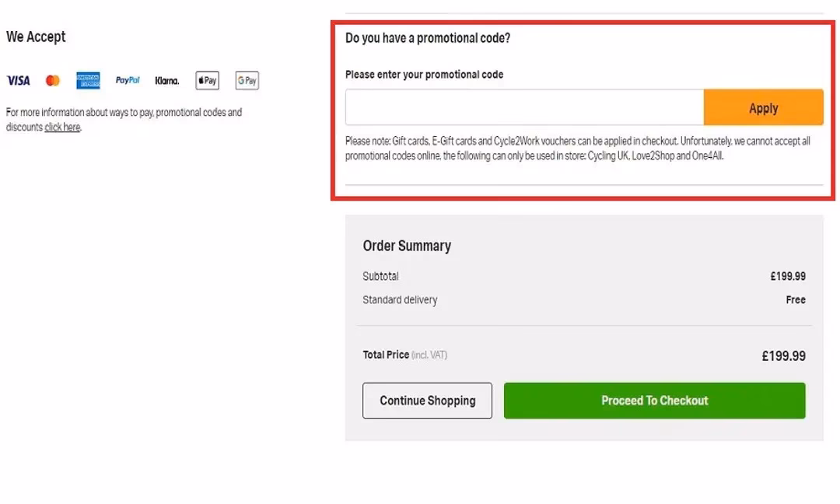Click the Google Pay icon
This screenshot has height=504, width=840.
click(x=247, y=80)
